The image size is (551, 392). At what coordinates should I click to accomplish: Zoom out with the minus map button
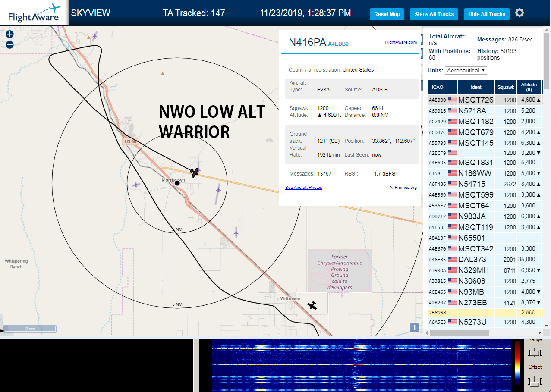point(9,44)
